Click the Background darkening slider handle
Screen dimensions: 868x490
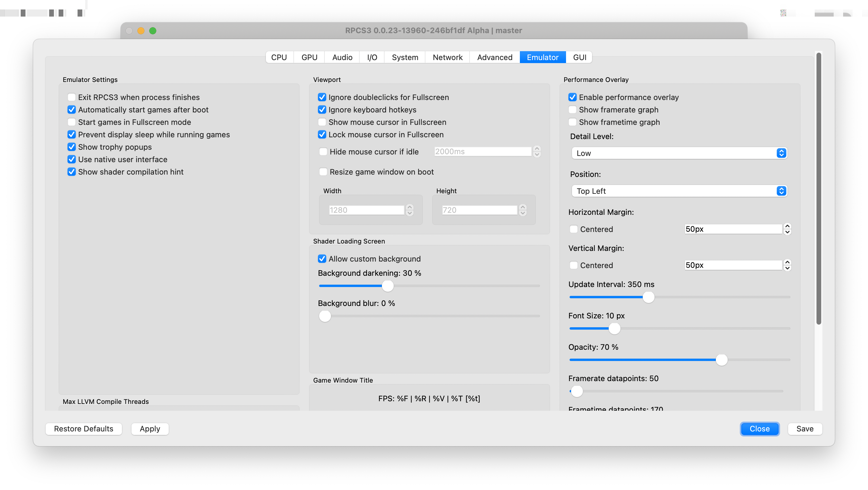coord(388,286)
